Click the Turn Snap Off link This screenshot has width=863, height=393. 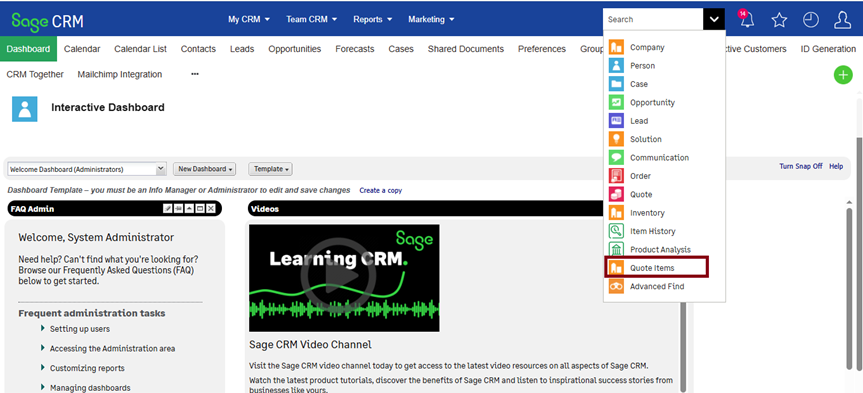801,166
